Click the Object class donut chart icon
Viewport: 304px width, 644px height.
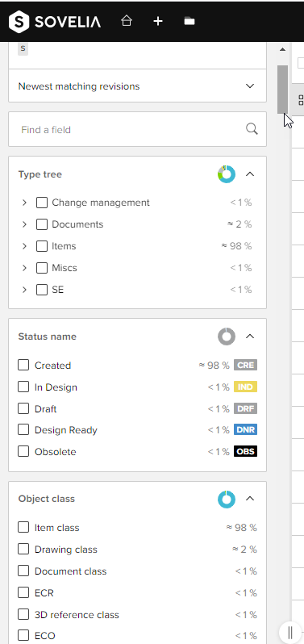coord(227,499)
